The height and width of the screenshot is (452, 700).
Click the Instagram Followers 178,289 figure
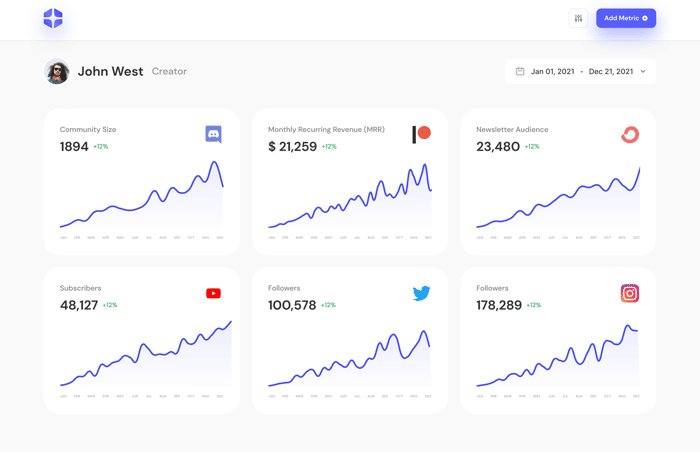[x=499, y=305]
